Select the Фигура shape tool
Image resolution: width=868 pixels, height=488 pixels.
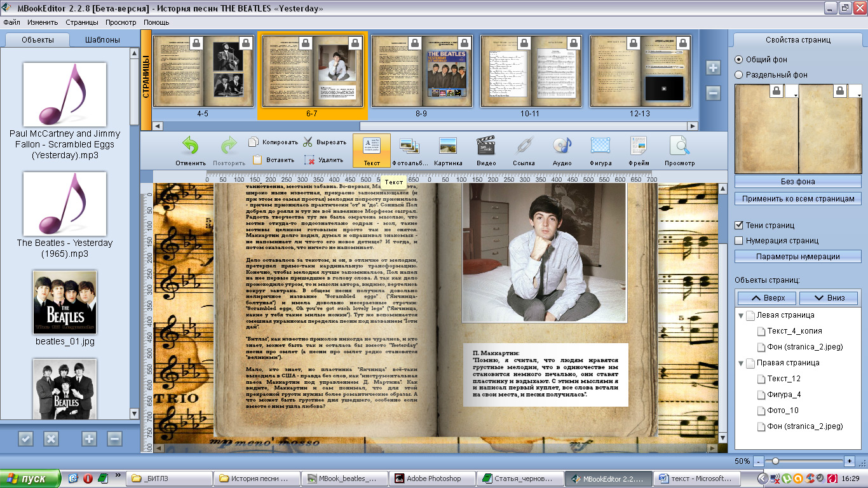(x=600, y=151)
